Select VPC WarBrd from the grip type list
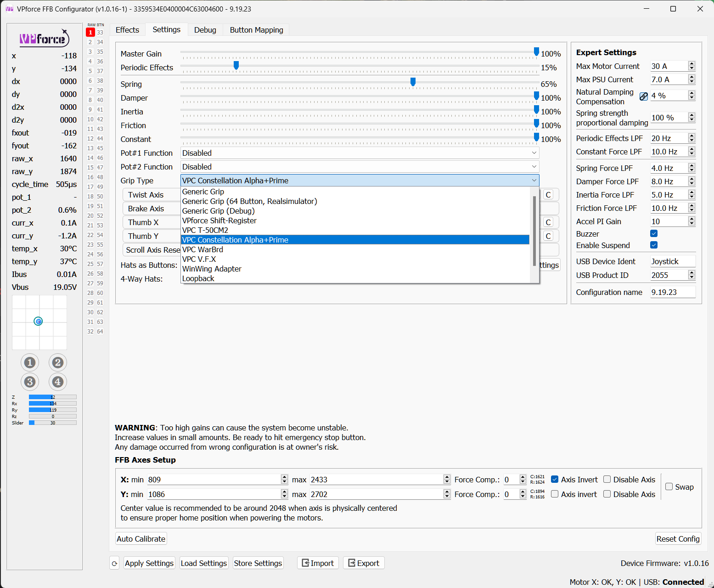Viewport: 714px width, 588px height. pos(202,249)
